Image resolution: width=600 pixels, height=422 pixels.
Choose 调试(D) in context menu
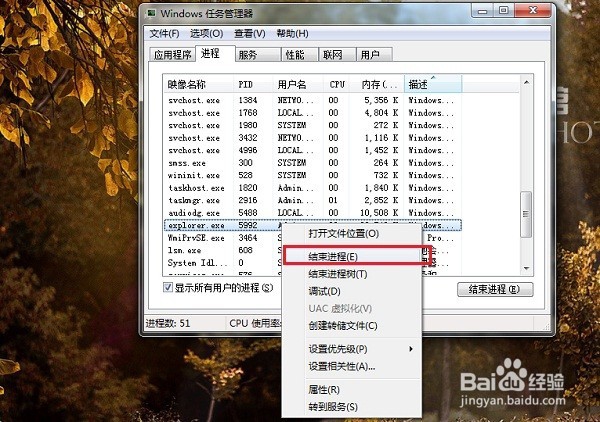(352, 291)
